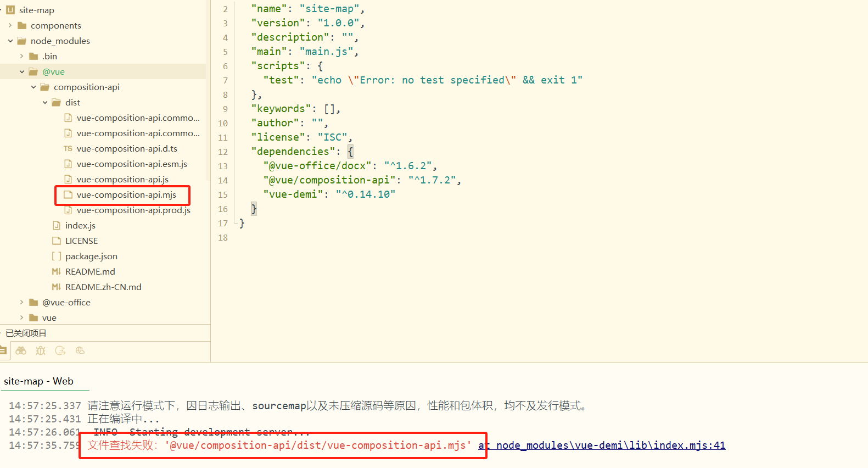Click line number 18 in the gutter
Screen dimensions: 868x468
(223, 237)
